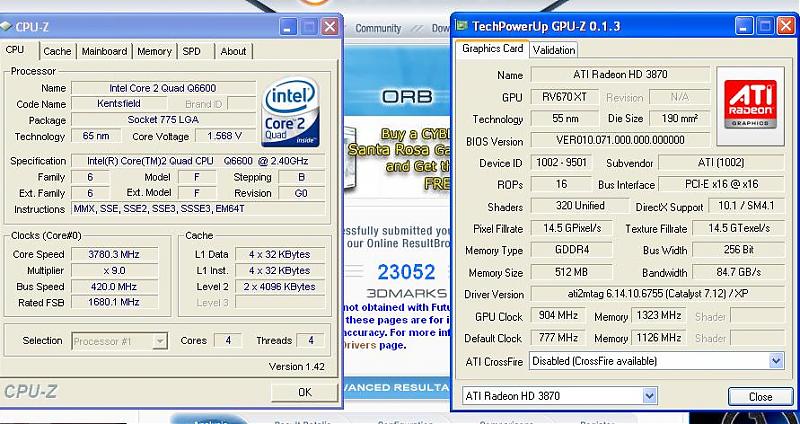Switch to the Validation tab in GPU-Z

pyautogui.click(x=554, y=49)
